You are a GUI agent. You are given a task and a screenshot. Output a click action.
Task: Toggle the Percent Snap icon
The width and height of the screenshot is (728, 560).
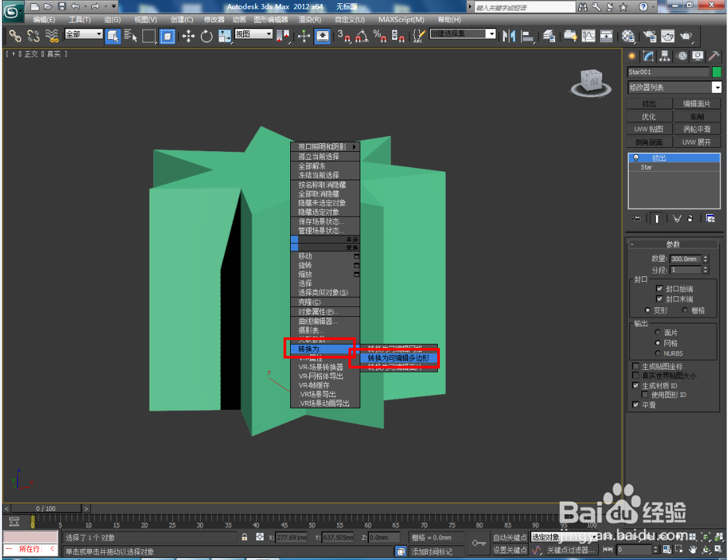pyautogui.click(x=380, y=36)
